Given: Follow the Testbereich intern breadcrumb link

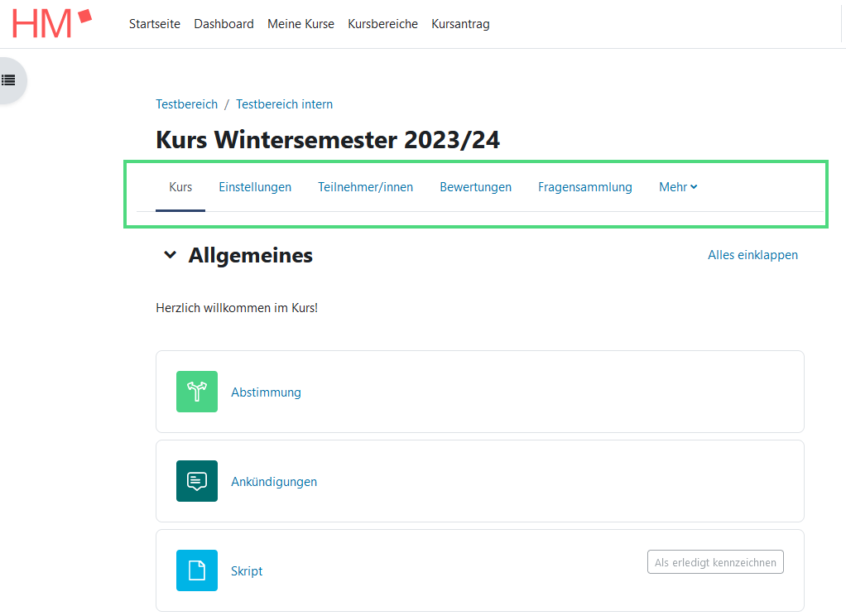Looking at the screenshot, I should click(284, 104).
